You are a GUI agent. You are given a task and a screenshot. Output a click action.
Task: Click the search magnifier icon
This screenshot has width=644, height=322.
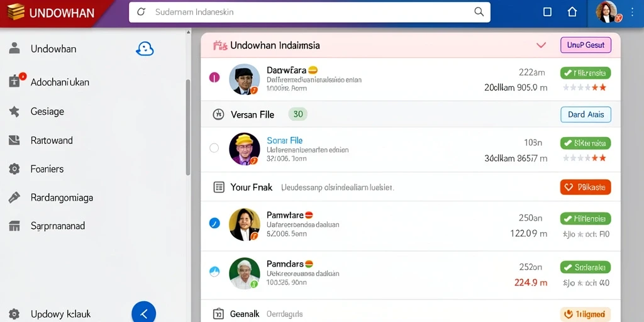[x=479, y=12]
